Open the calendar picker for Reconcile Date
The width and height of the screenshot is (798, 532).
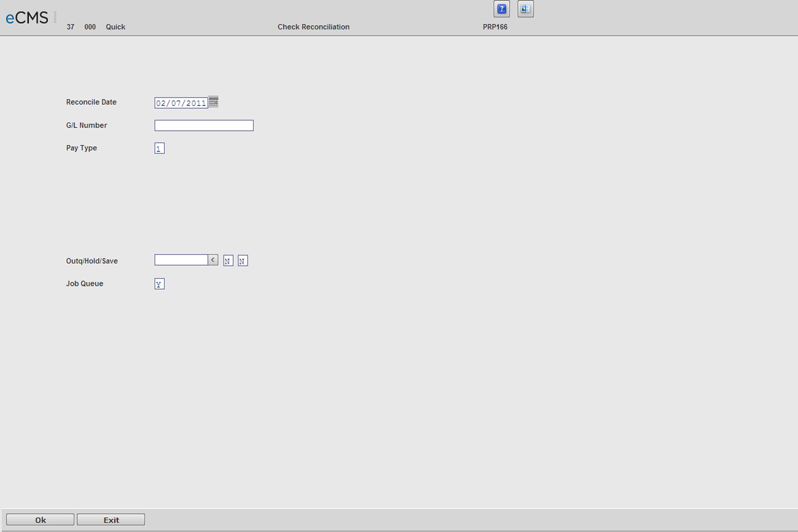coord(213,102)
